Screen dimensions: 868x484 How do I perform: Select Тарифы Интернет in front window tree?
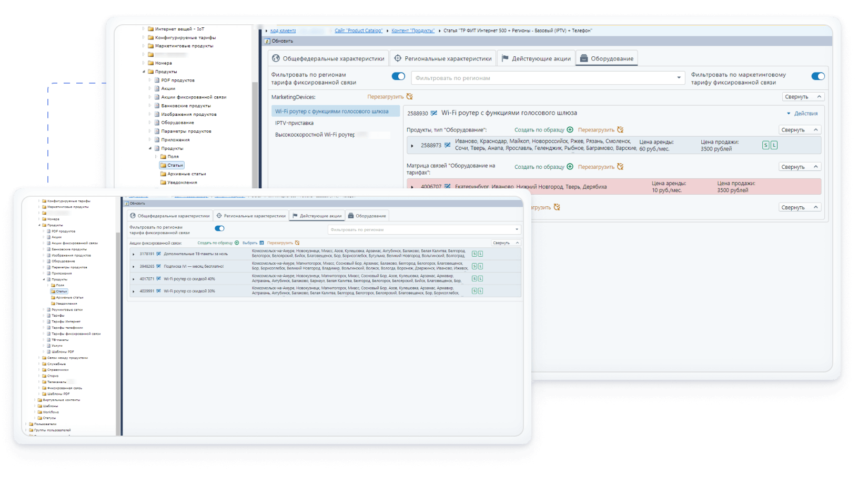tap(66, 321)
